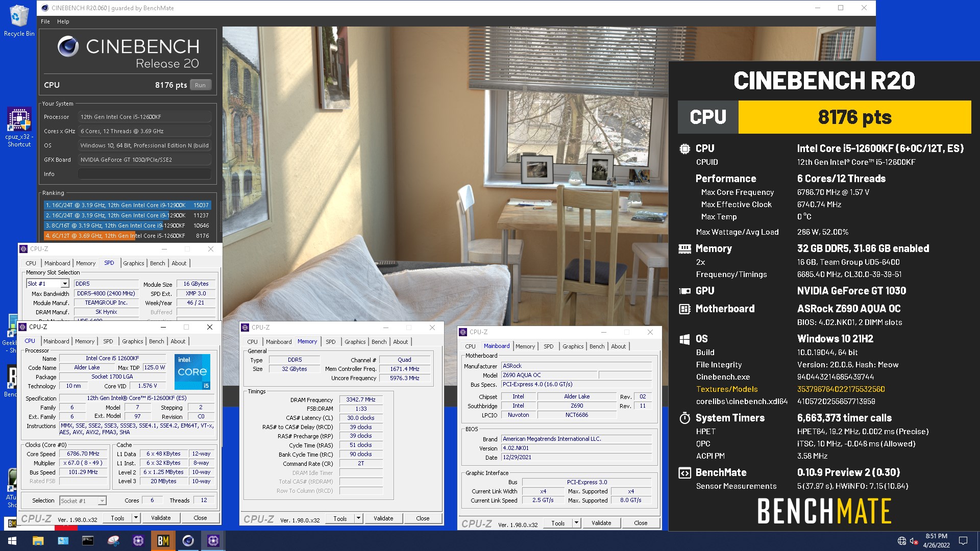This screenshot has width=980, height=551.
Task: Click Close button in CPU-Z CPU window
Action: click(x=200, y=518)
